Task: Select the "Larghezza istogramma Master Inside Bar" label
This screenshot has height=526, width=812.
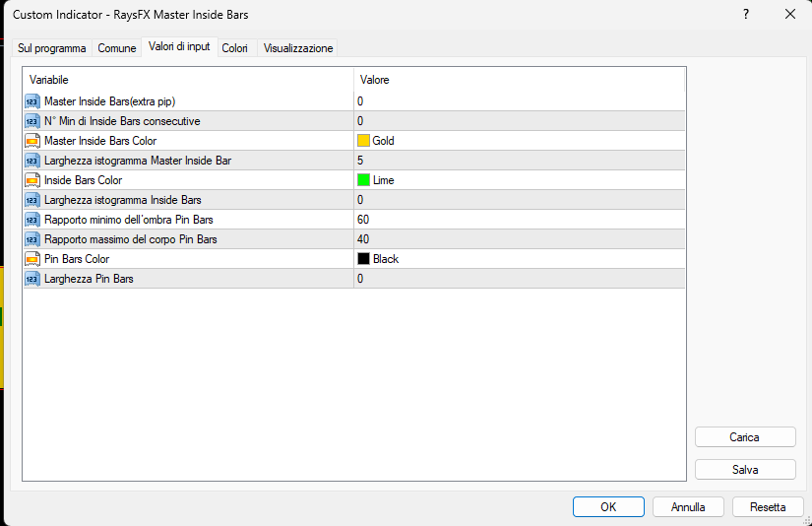Action: click(138, 161)
